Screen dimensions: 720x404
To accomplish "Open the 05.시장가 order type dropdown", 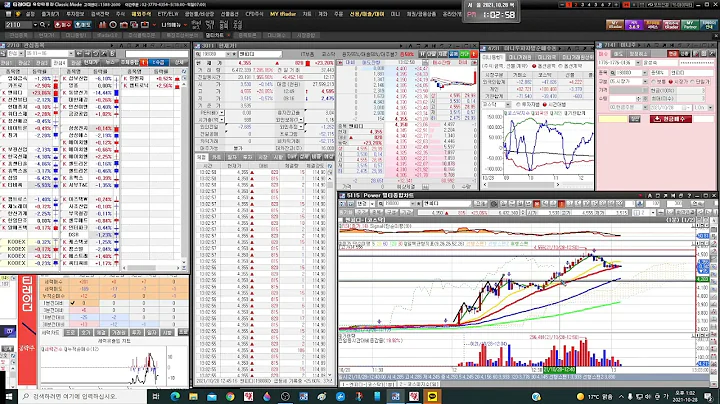I will tap(645, 81).
